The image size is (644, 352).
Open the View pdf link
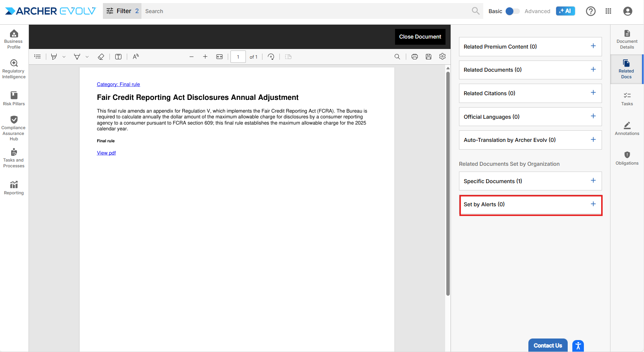pos(106,153)
